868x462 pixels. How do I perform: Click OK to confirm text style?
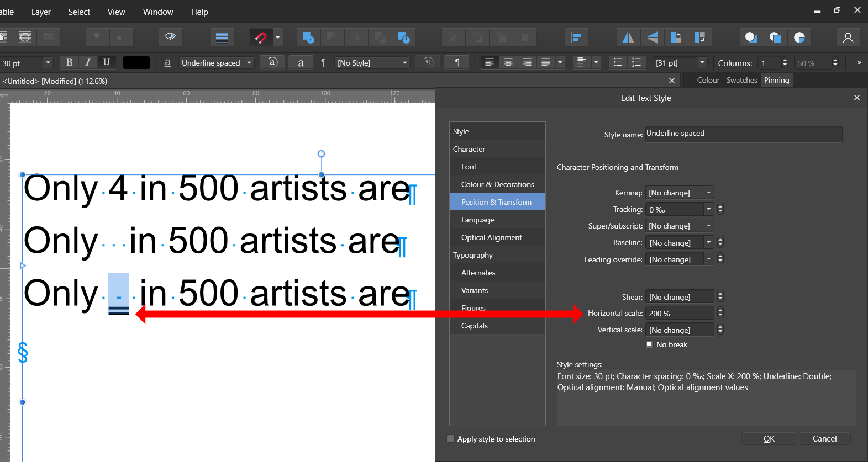click(x=769, y=439)
